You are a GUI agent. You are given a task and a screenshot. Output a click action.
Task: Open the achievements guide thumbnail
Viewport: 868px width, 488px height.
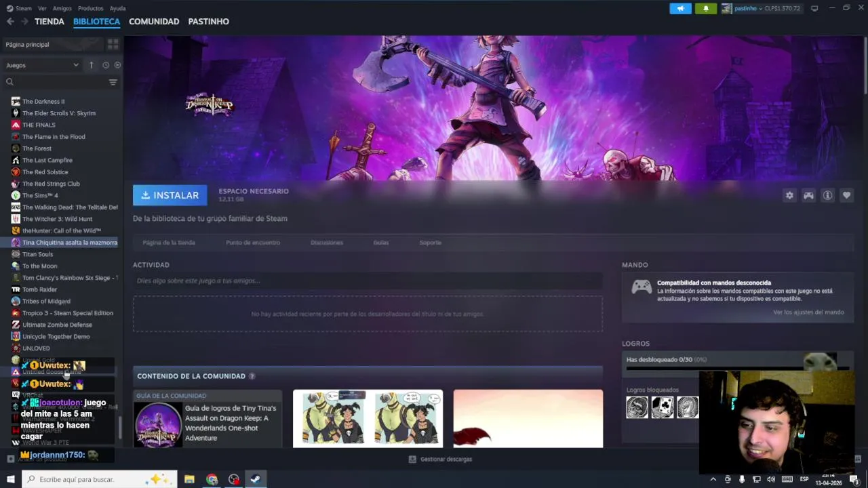(x=158, y=425)
